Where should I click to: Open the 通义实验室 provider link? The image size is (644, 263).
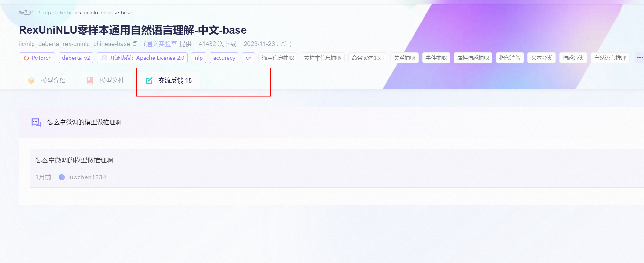point(162,44)
